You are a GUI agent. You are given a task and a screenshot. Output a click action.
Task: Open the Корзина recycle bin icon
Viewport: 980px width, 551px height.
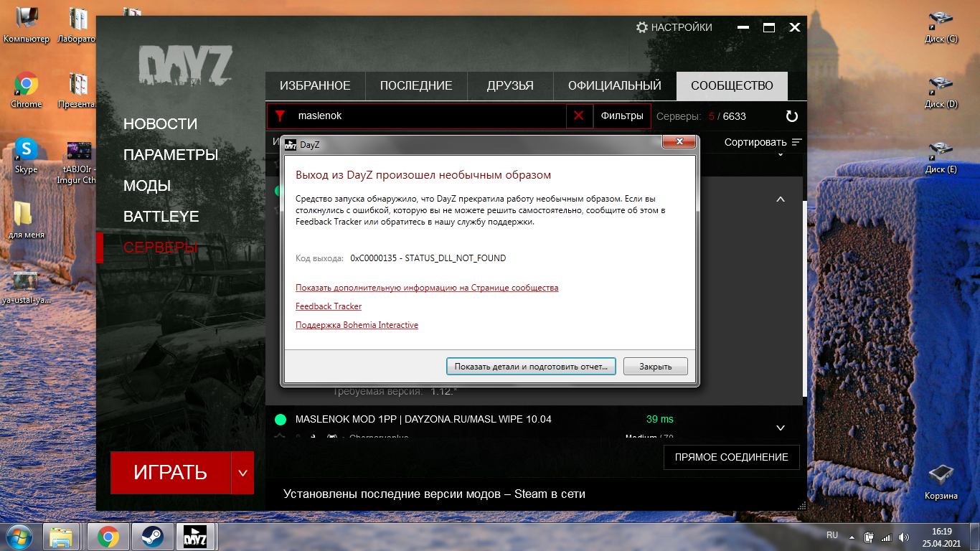point(941,481)
